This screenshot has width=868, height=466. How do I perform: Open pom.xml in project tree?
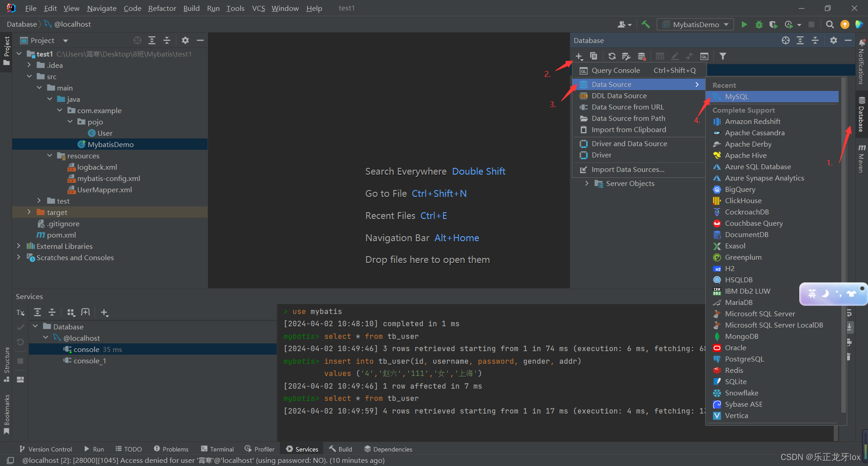(x=61, y=235)
